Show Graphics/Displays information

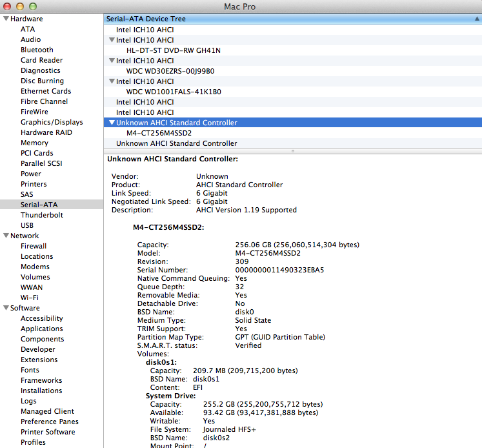pos(52,122)
